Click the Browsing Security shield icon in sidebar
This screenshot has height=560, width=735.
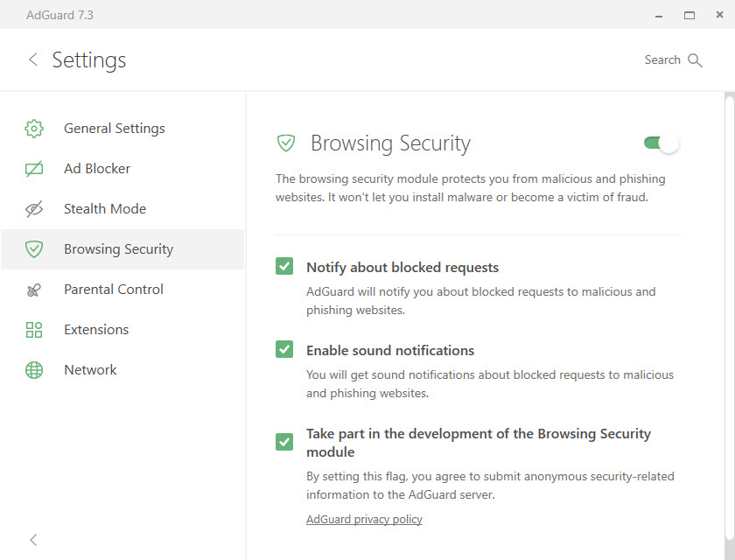[34, 249]
